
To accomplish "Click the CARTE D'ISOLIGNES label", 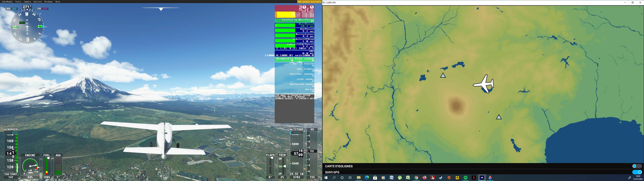I will (339, 166).
